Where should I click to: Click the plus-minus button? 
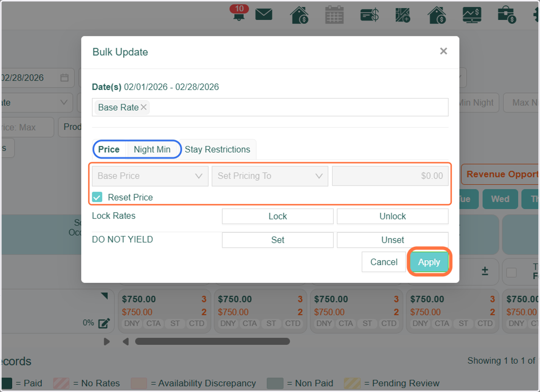pos(485,271)
